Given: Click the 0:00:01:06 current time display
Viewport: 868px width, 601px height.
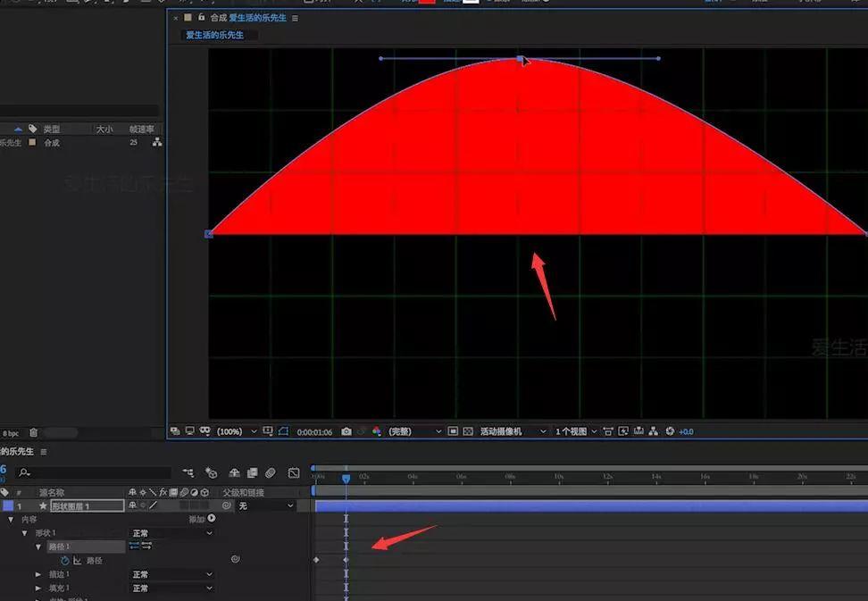Looking at the screenshot, I should pos(314,432).
